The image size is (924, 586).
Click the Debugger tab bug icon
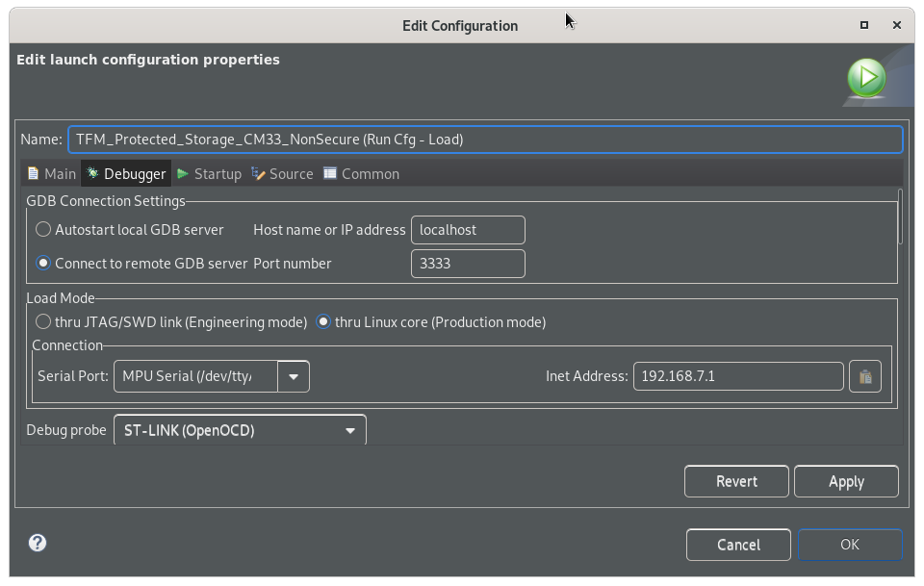coord(92,173)
